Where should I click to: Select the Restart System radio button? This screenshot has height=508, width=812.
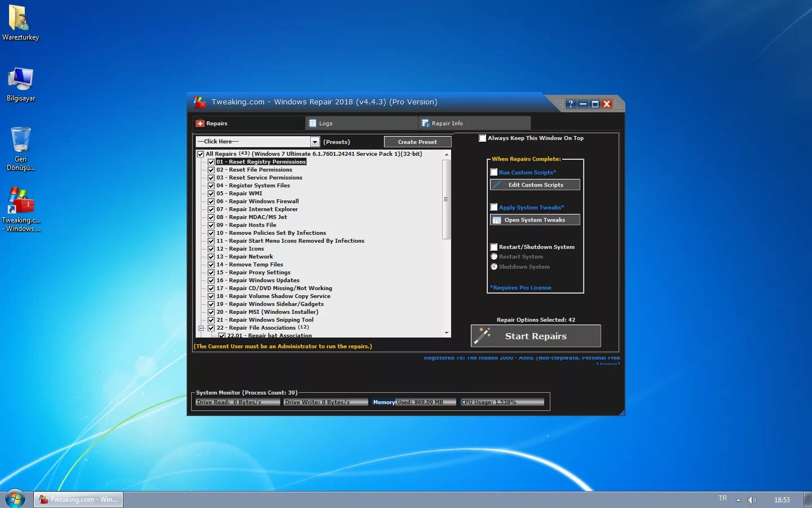click(x=494, y=257)
